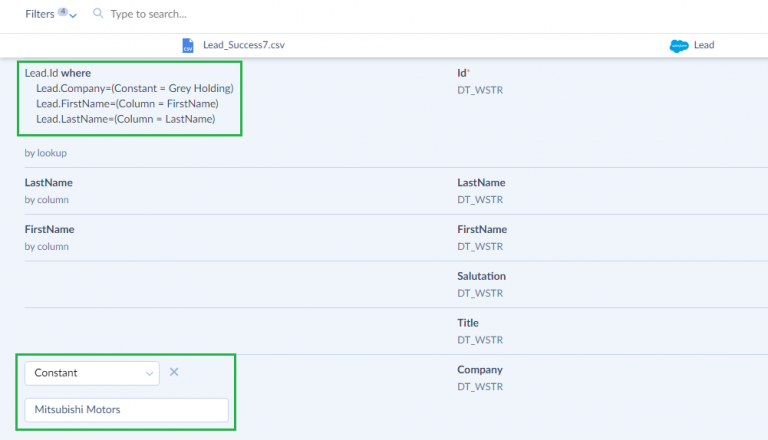Click the target Title field row
Image resolution: width=768 pixels, height=440 pixels.
[468, 323]
